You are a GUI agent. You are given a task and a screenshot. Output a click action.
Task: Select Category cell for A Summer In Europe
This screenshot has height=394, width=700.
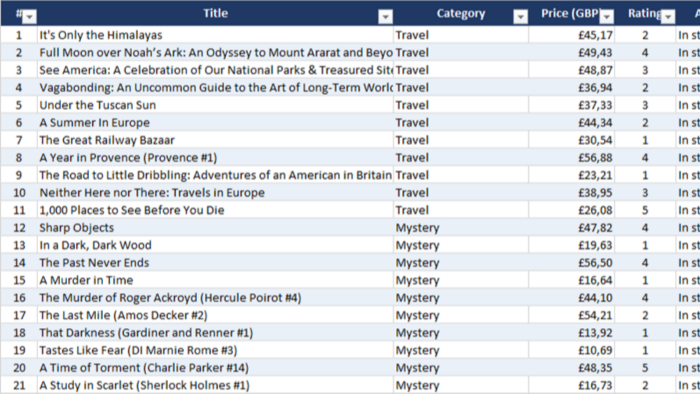(x=461, y=122)
